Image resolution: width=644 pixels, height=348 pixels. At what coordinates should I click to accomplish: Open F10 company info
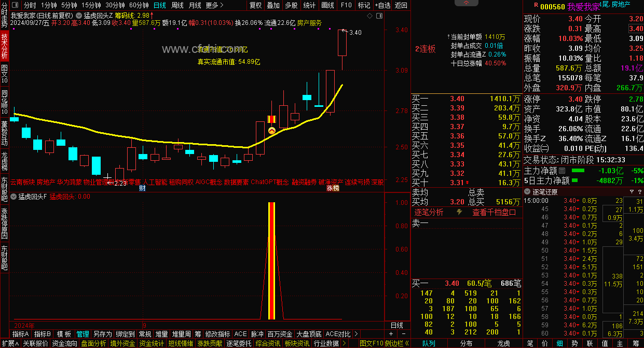(345, 5)
